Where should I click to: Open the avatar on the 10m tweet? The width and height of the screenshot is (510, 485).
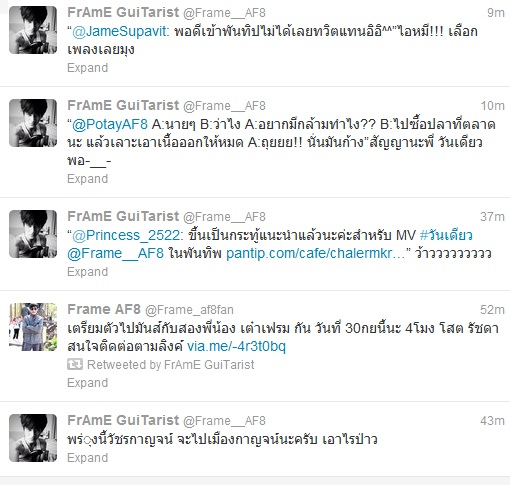click(33, 123)
